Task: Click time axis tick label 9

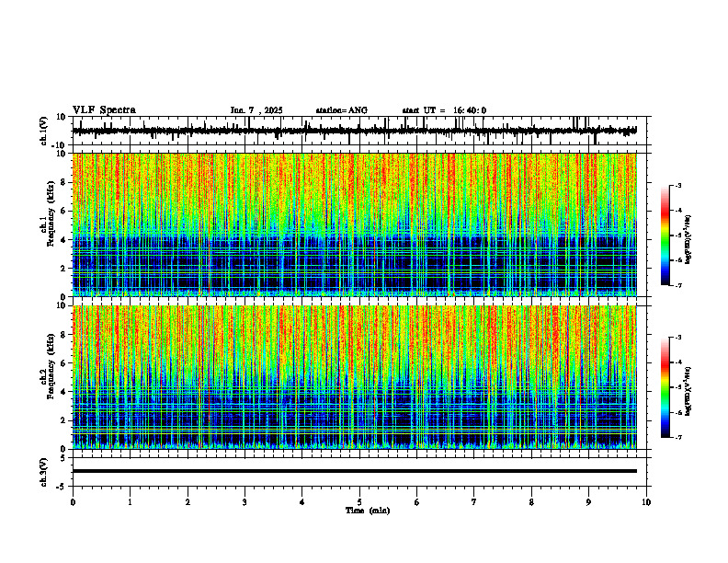Action: click(588, 502)
